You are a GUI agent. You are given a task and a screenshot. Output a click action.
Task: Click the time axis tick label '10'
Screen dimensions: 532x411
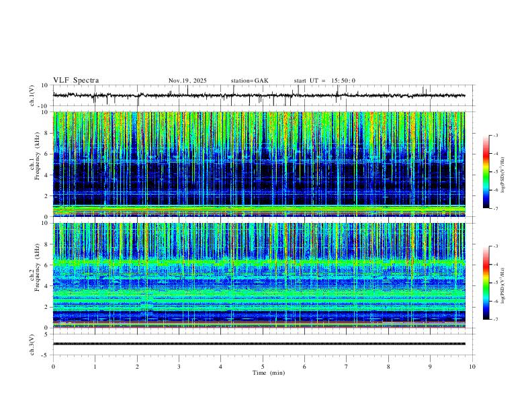tap(472, 367)
